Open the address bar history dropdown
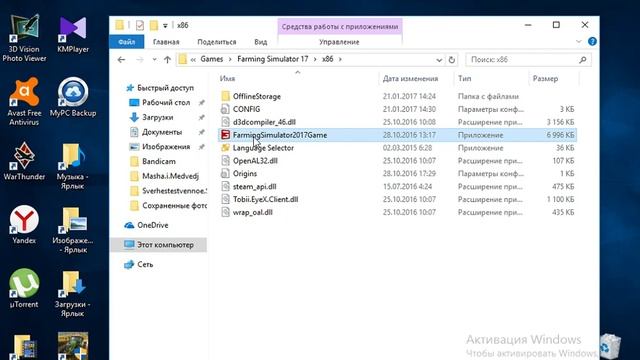The width and height of the screenshot is (640, 360). pyautogui.click(x=439, y=60)
